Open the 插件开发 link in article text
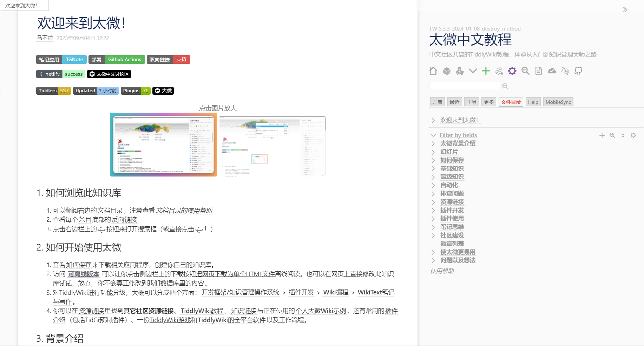 [x=301, y=292]
